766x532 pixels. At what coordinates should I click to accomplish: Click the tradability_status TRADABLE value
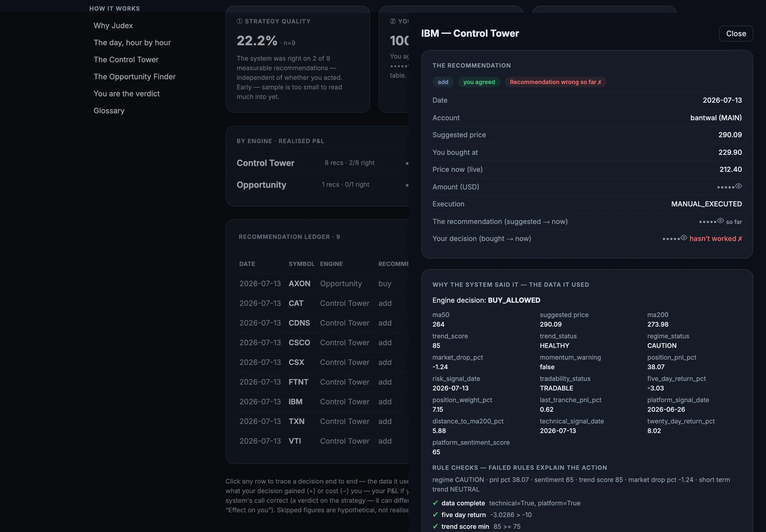pos(556,388)
